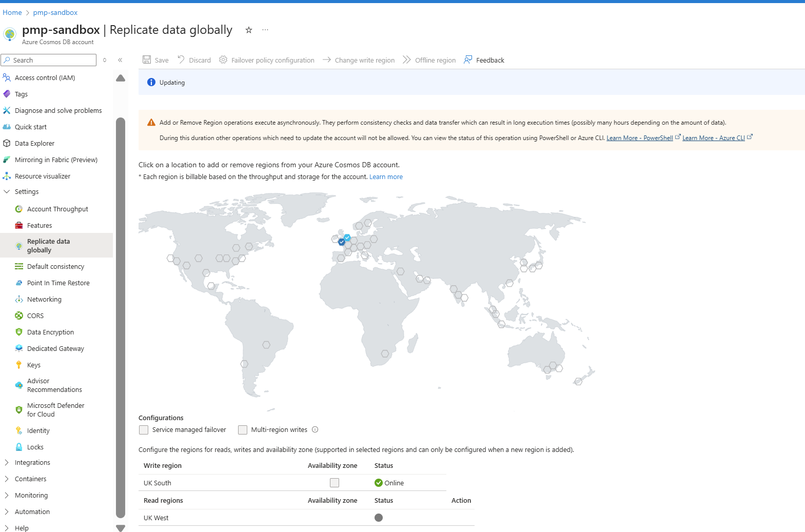This screenshot has height=532, width=805.
Task: Open the Identity icon
Action: click(19, 430)
